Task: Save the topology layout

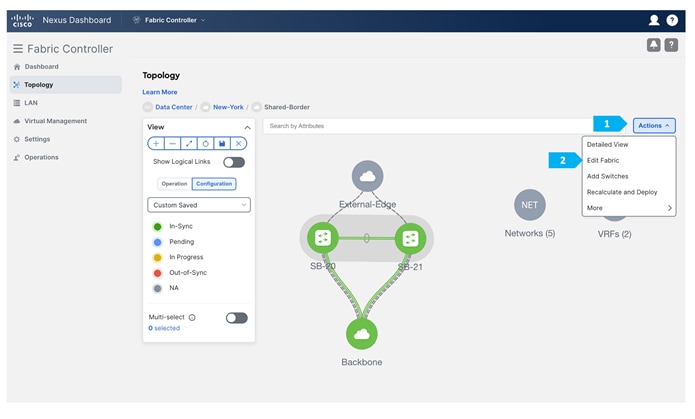Action: (x=222, y=144)
